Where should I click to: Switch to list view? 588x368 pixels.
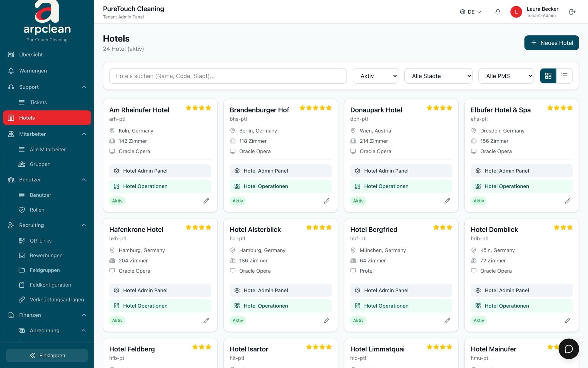click(x=564, y=76)
